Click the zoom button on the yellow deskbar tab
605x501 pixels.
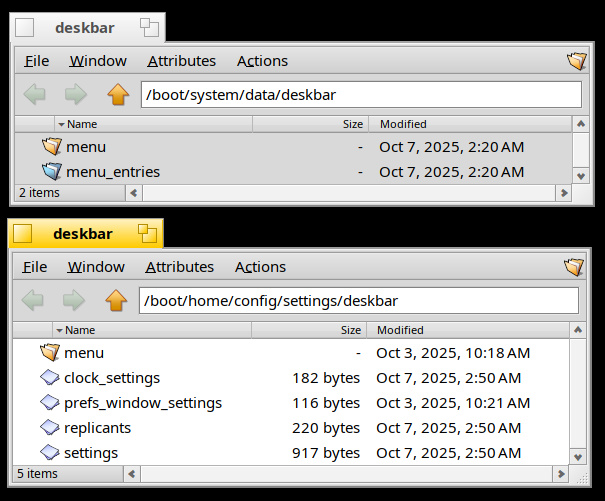click(147, 233)
